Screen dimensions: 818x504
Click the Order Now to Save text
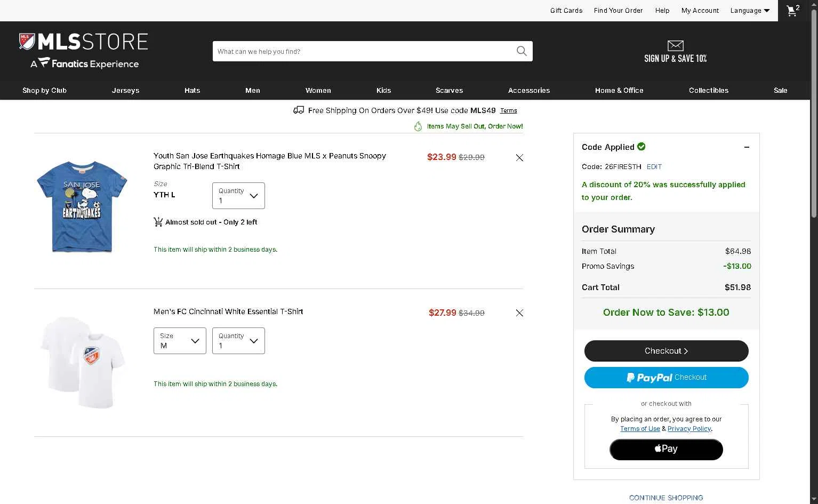666,313
